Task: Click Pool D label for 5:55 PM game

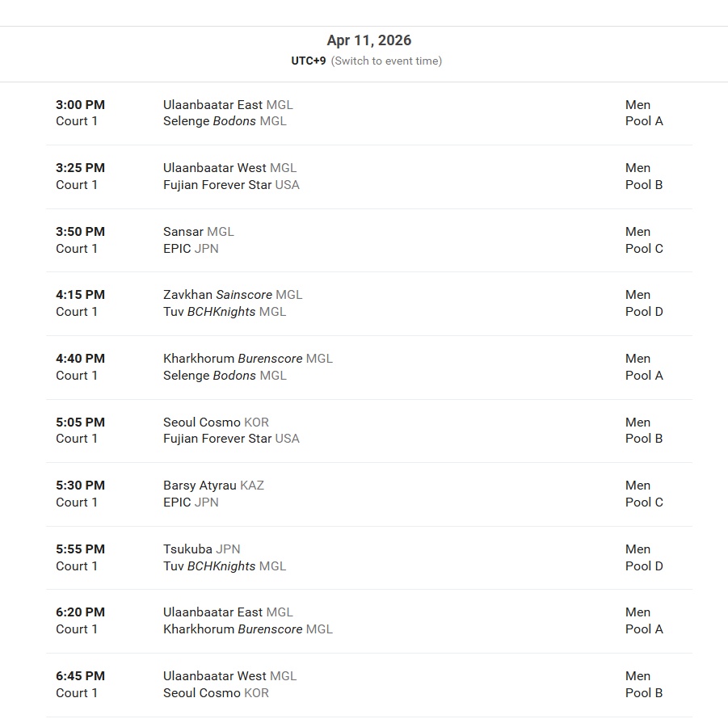Action: [644, 566]
